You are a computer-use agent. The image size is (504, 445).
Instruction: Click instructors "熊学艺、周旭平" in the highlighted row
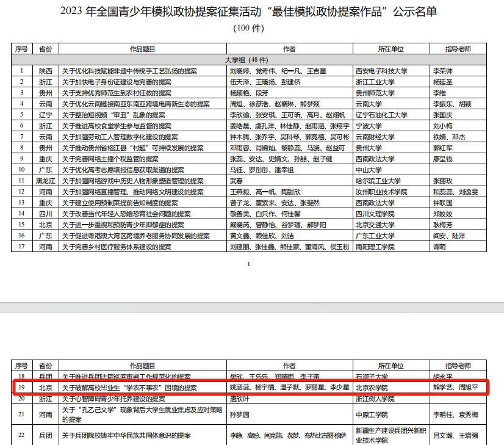(455, 388)
